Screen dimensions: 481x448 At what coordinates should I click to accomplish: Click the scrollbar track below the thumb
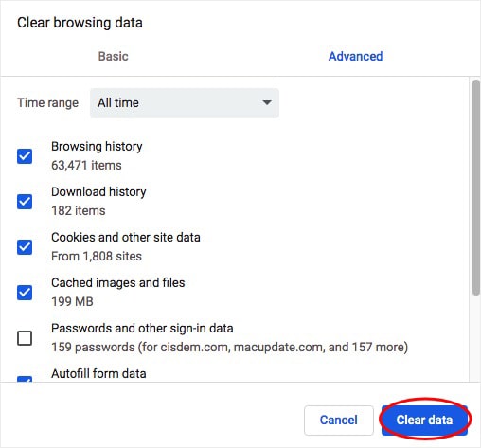coord(476,338)
